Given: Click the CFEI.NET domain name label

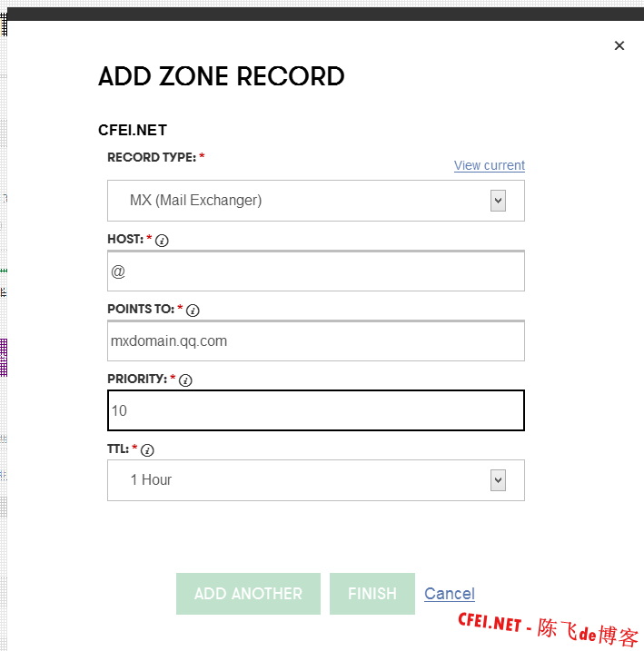Looking at the screenshot, I should pos(132,131).
